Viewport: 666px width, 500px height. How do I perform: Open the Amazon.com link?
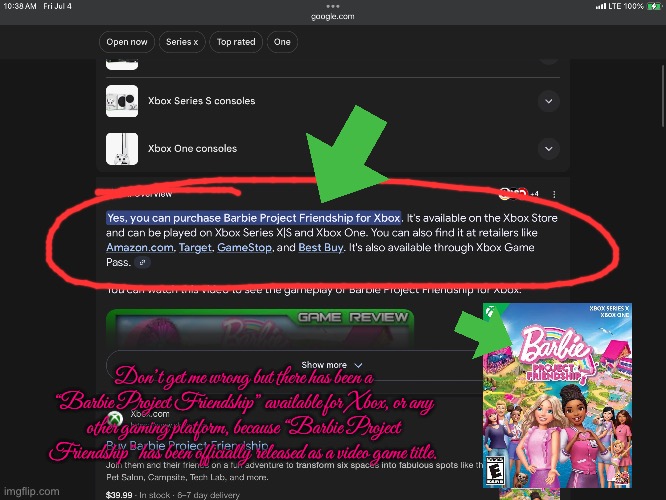coord(140,247)
